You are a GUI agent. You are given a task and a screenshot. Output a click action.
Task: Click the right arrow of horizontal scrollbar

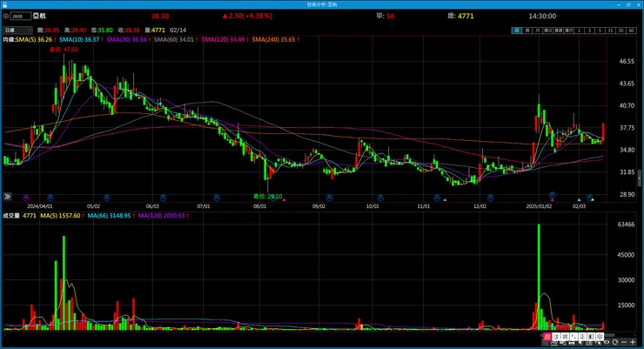coord(635,335)
